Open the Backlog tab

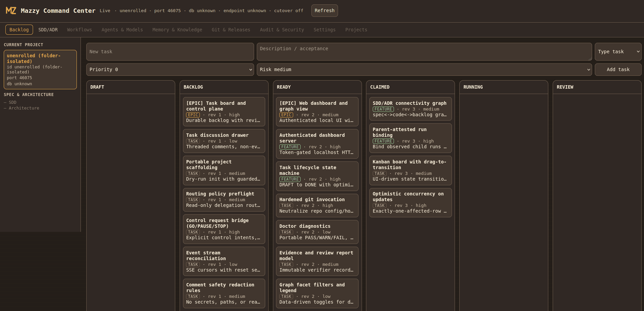click(19, 30)
